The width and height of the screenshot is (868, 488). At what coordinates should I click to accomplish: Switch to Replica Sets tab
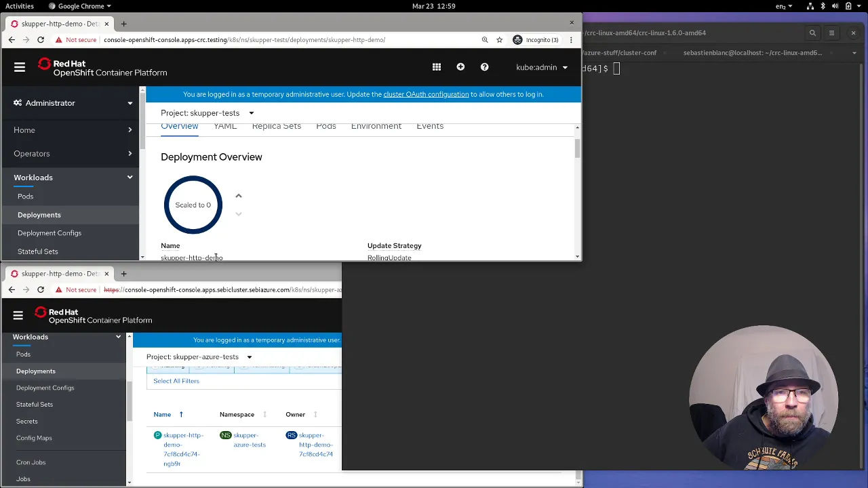(x=277, y=126)
